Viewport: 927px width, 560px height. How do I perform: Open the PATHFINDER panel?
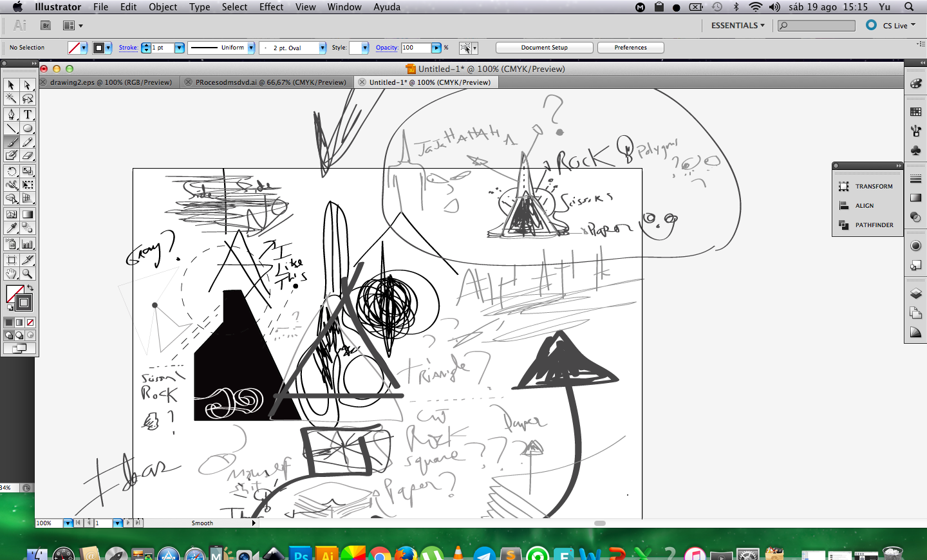(x=867, y=225)
